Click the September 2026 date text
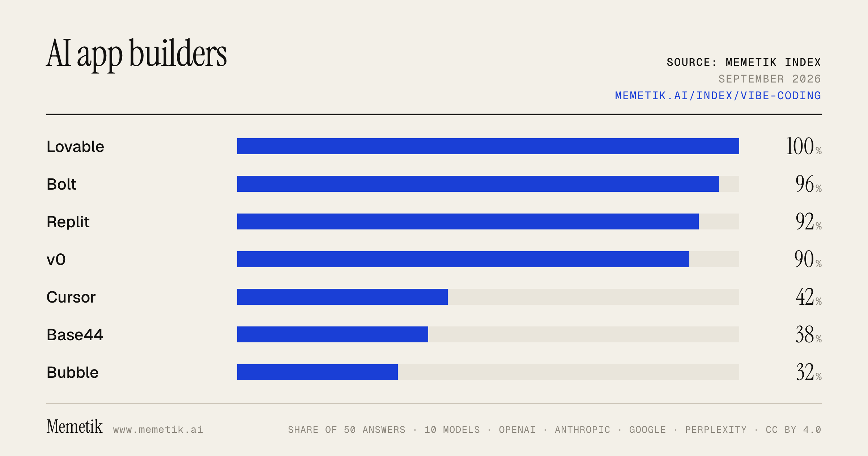The image size is (868, 456). click(770, 79)
